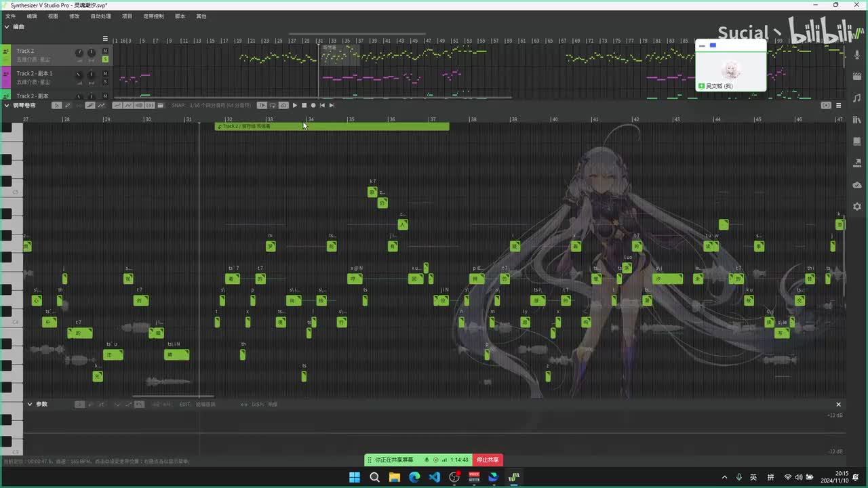Click Track 2 - 副本 1 magenta singer icon
This screenshot has width=868, height=488.
[x=5, y=74]
